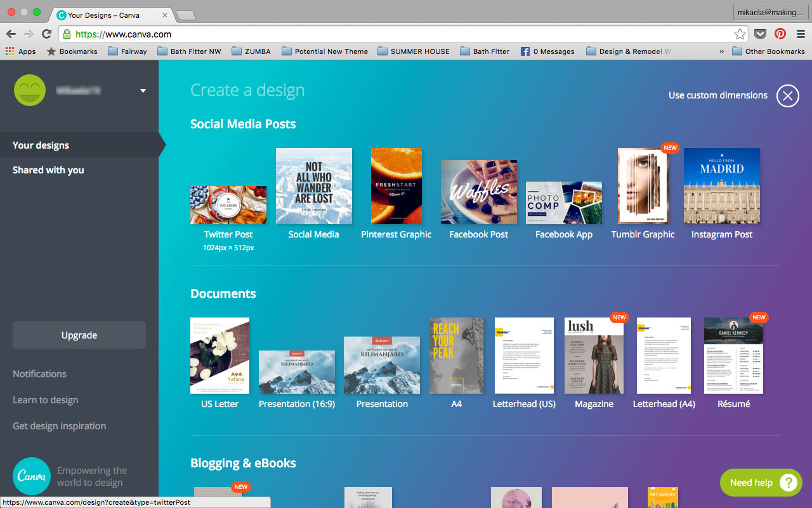Click the green smiley profile avatar
This screenshot has width=812, height=508.
click(30, 90)
